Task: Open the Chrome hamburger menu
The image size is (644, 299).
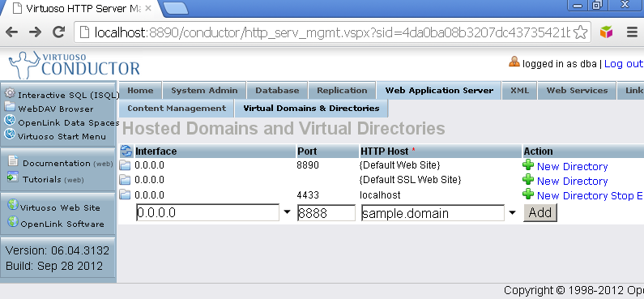Action: click(x=633, y=32)
